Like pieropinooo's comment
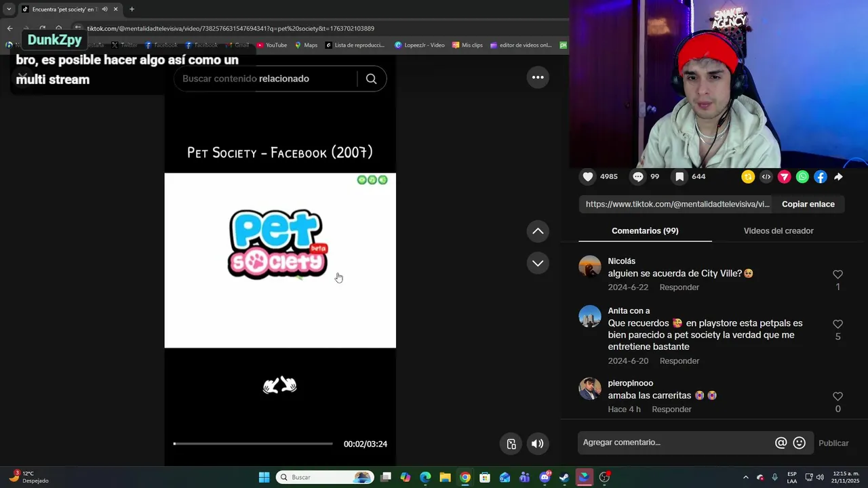The image size is (868, 488). point(837,396)
